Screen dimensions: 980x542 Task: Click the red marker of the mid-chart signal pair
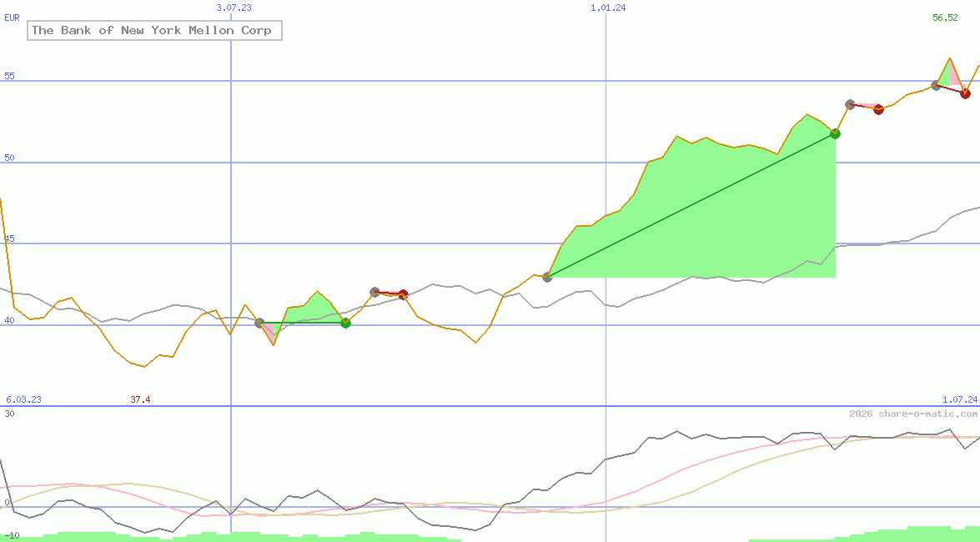tap(404, 294)
